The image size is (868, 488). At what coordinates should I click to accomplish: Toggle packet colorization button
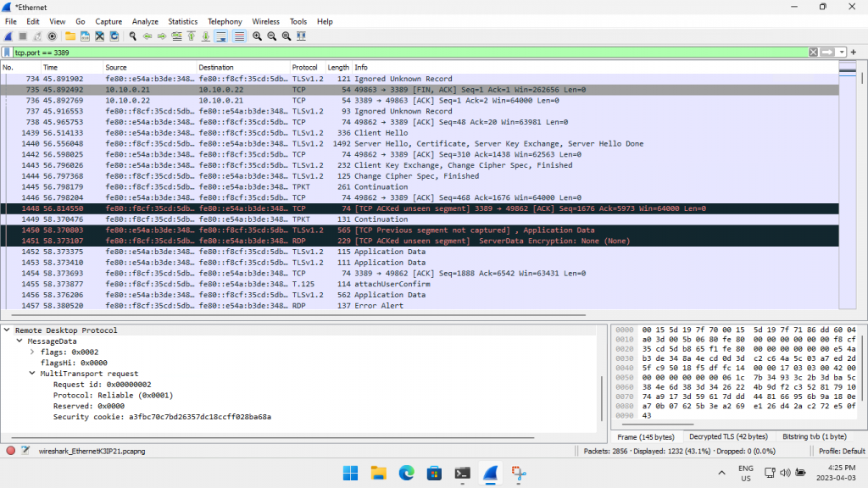pos(239,36)
